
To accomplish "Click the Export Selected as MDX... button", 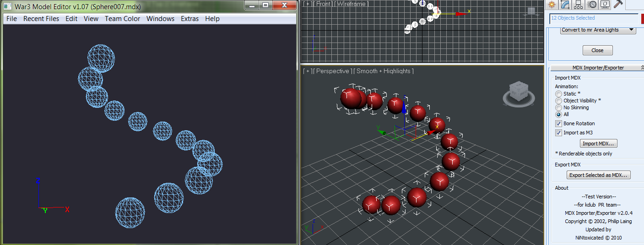I will 599,175.
